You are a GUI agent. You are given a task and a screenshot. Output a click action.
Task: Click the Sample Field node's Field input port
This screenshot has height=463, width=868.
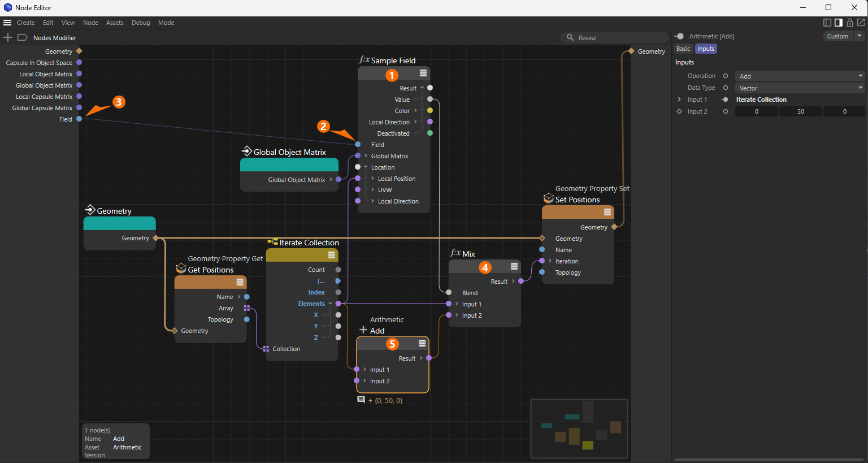(x=358, y=144)
